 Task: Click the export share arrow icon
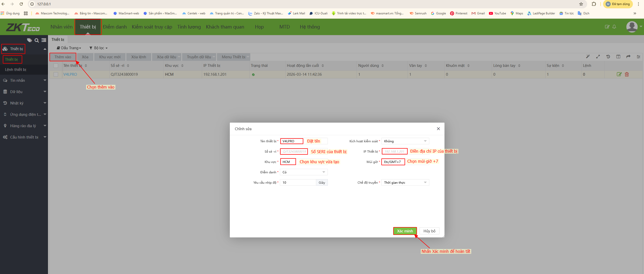628,57
